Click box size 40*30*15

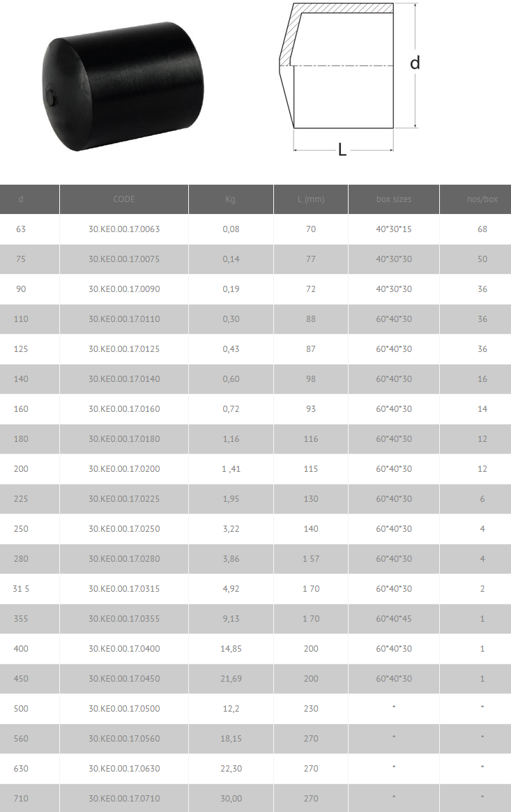pyautogui.click(x=394, y=229)
